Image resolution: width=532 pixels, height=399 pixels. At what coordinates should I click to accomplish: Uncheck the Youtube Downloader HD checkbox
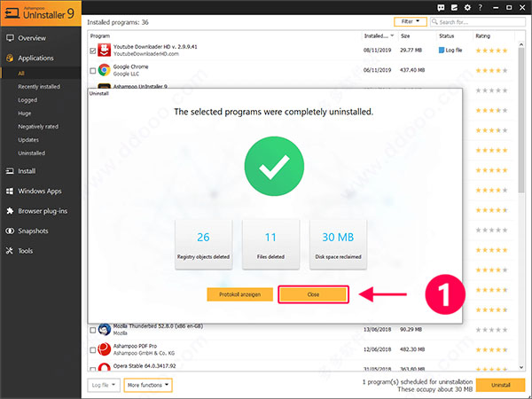tap(92, 51)
